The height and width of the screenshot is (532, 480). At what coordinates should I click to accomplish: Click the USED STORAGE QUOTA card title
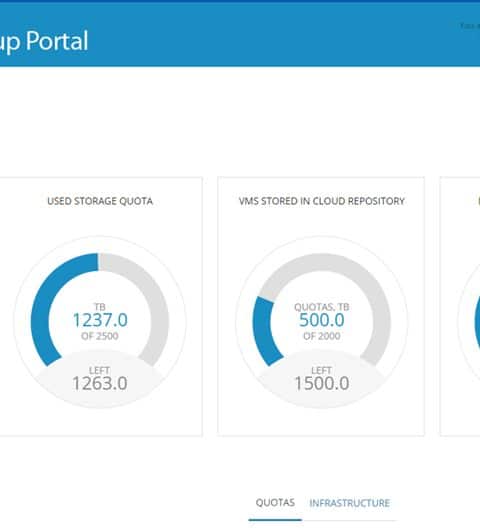[100, 201]
